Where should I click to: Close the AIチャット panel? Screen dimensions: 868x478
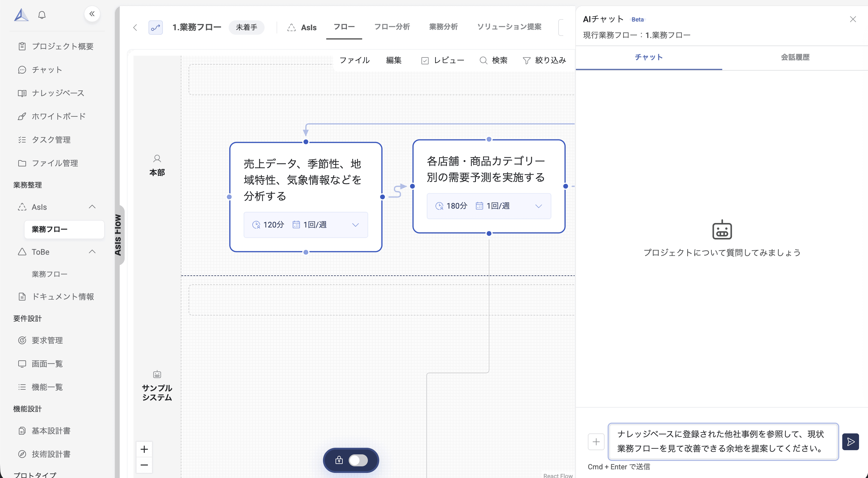pyautogui.click(x=853, y=19)
